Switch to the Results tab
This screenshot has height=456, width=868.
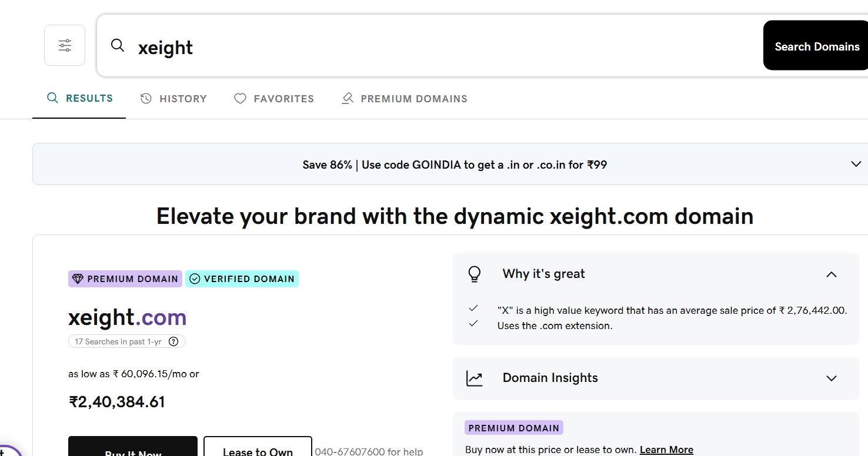coord(79,99)
